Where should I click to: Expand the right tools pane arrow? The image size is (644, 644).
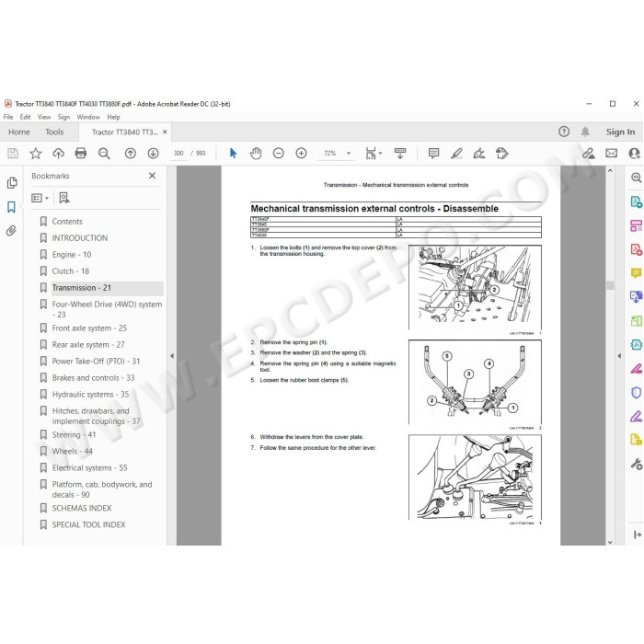pos(619,356)
